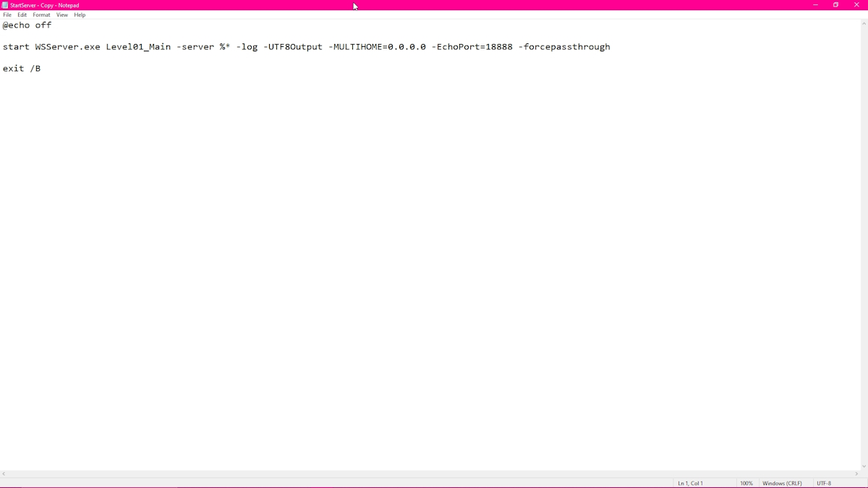Place cursor in the "@echo off" line
868x488 pixels.
[x=27, y=25]
